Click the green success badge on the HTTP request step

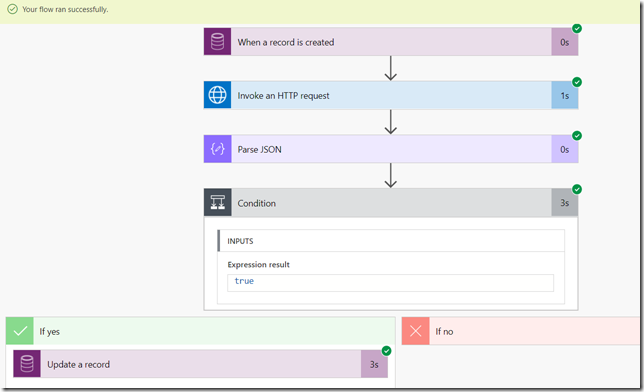pyautogui.click(x=577, y=82)
